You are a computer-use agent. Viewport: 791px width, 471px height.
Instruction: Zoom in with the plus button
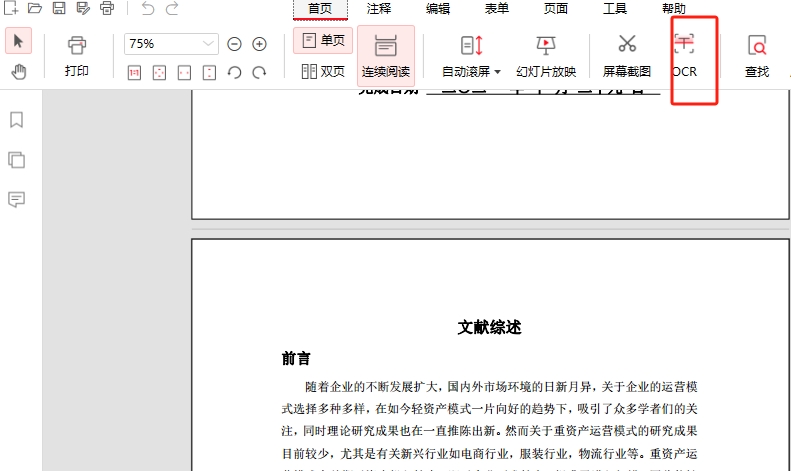click(x=259, y=44)
